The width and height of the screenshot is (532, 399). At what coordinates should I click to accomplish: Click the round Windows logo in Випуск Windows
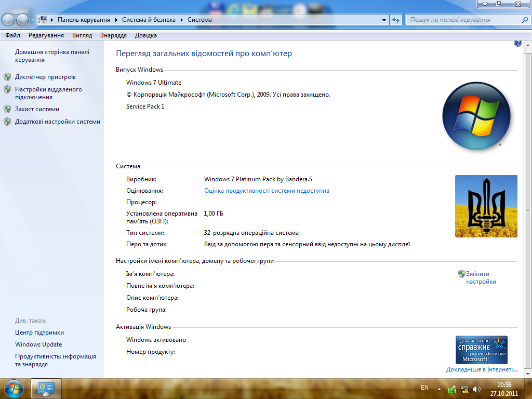point(476,116)
